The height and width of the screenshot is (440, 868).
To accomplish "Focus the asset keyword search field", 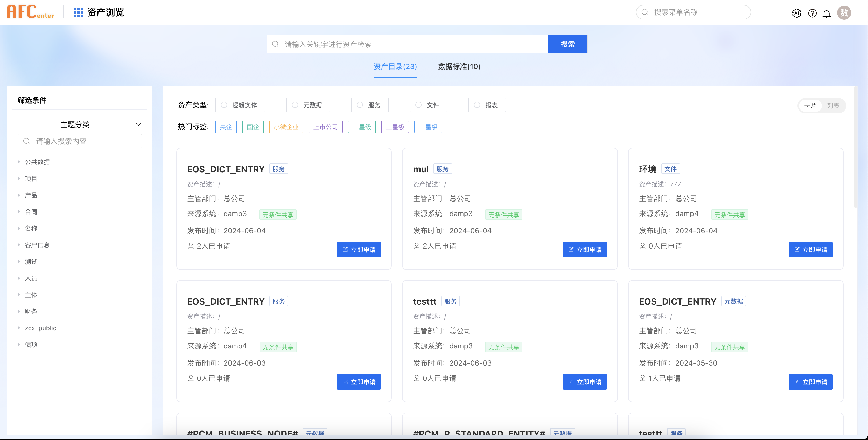I will click(407, 44).
